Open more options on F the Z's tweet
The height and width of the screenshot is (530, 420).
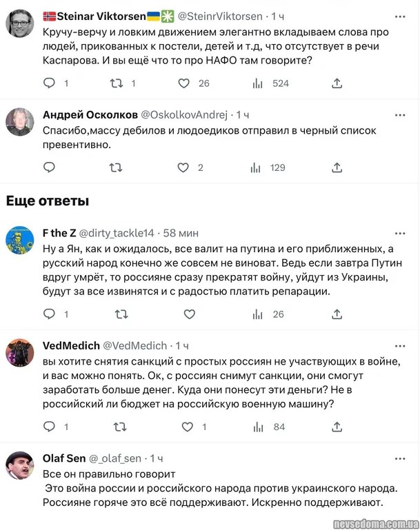(x=401, y=232)
